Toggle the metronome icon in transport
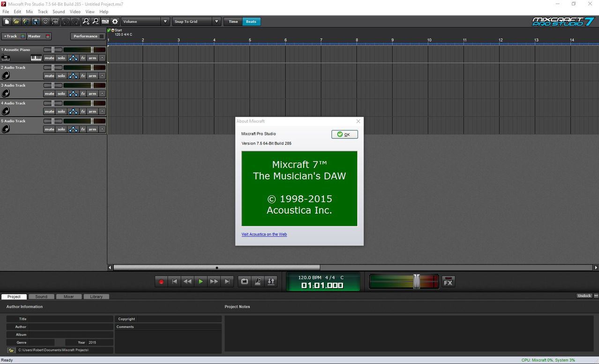Viewport: 599px width, 364px height. click(x=257, y=282)
